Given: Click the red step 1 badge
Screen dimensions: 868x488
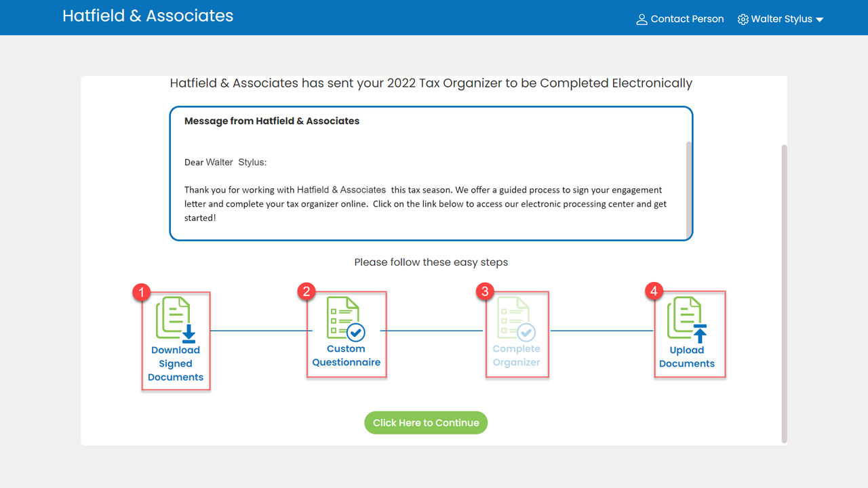Looking at the screenshot, I should (141, 292).
